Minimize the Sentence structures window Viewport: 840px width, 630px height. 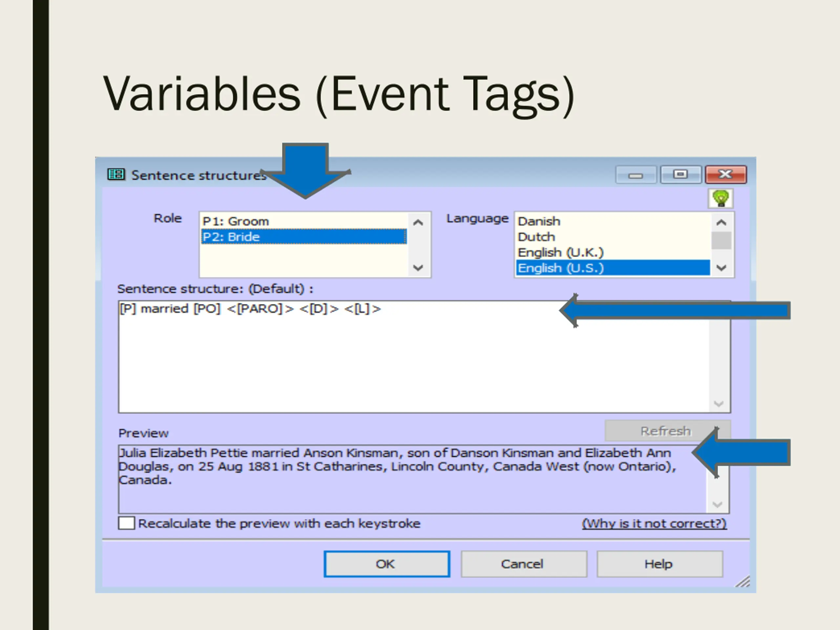tap(636, 175)
